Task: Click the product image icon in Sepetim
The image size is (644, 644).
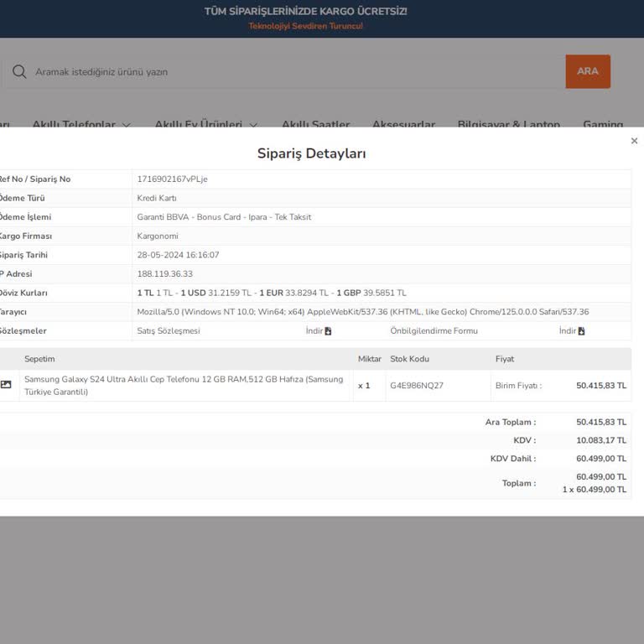Action: click(6, 385)
